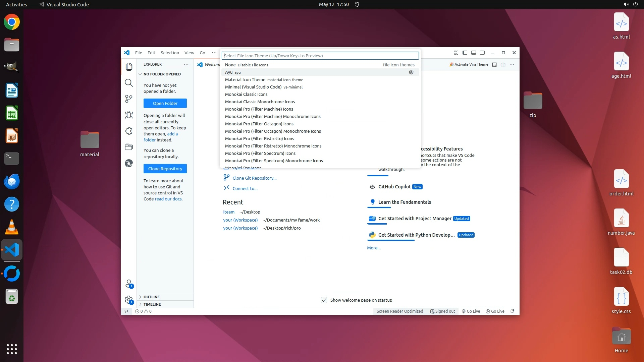Open the Search view in activity bar
Image resolution: width=644 pixels, height=362 pixels.
tap(129, 83)
